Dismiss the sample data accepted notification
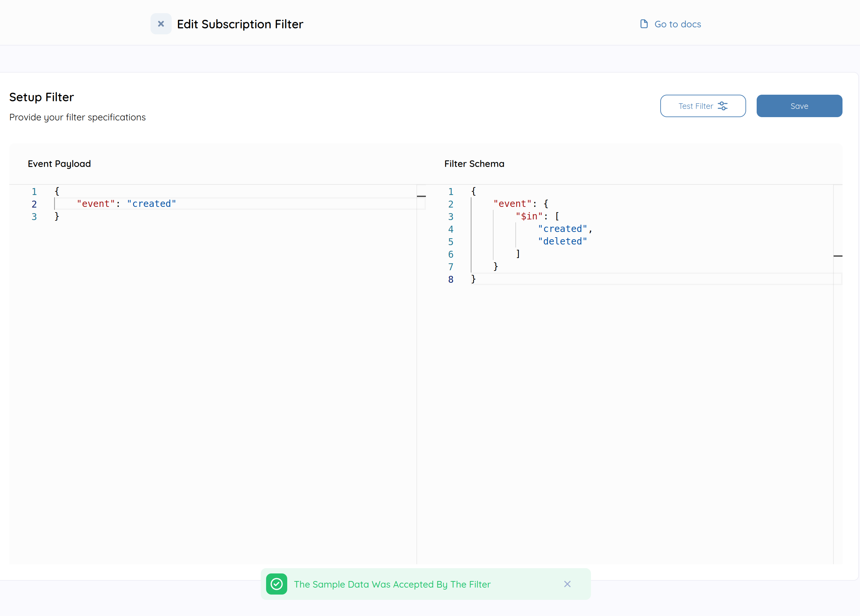 (x=567, y=584)
